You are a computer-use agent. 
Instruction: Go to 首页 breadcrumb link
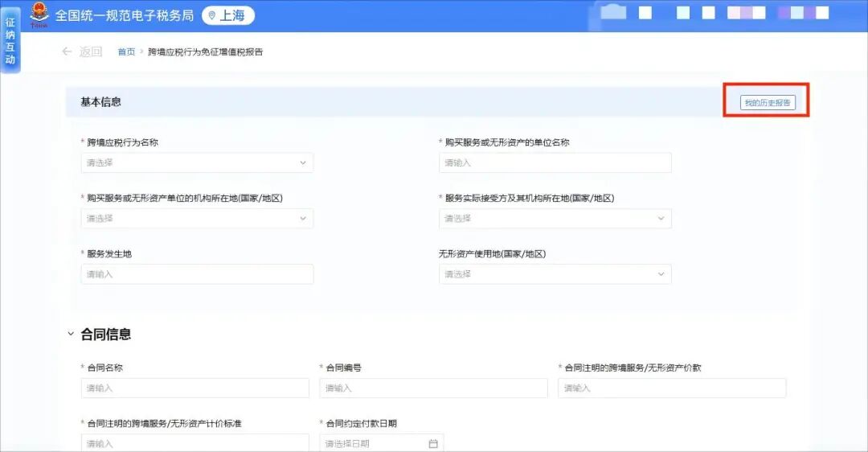[126, 52]
